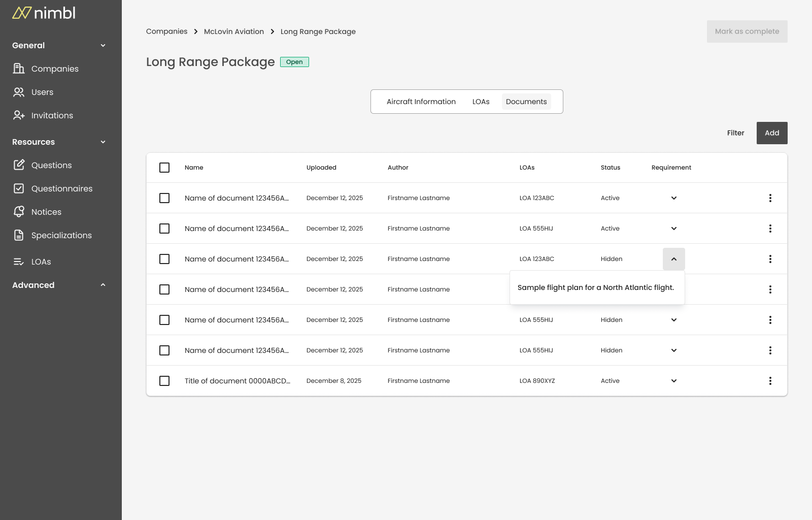The image size is (812, 520).
Task: Click the breadcrumb arrow after Companies
Action: click(196, 31)
